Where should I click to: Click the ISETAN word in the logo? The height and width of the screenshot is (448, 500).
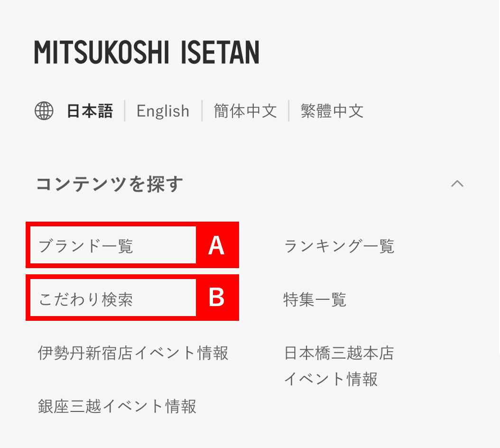(x=220, y=52)
